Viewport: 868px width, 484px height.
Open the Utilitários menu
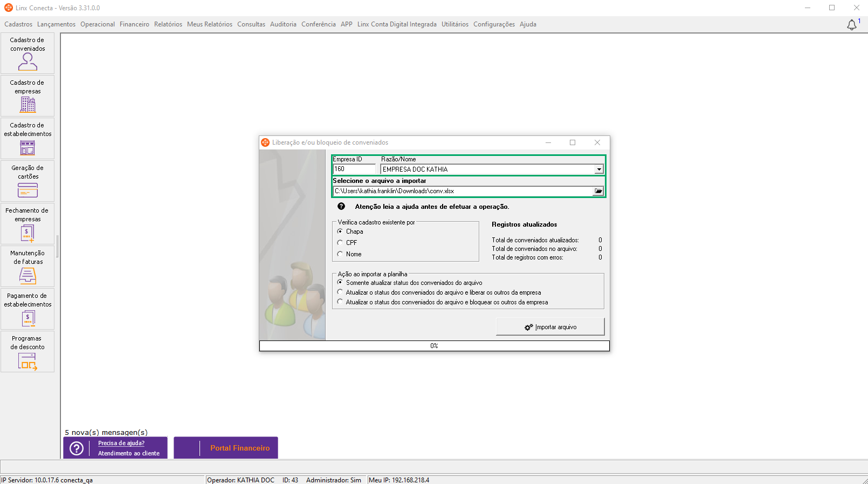pos(455,24)
